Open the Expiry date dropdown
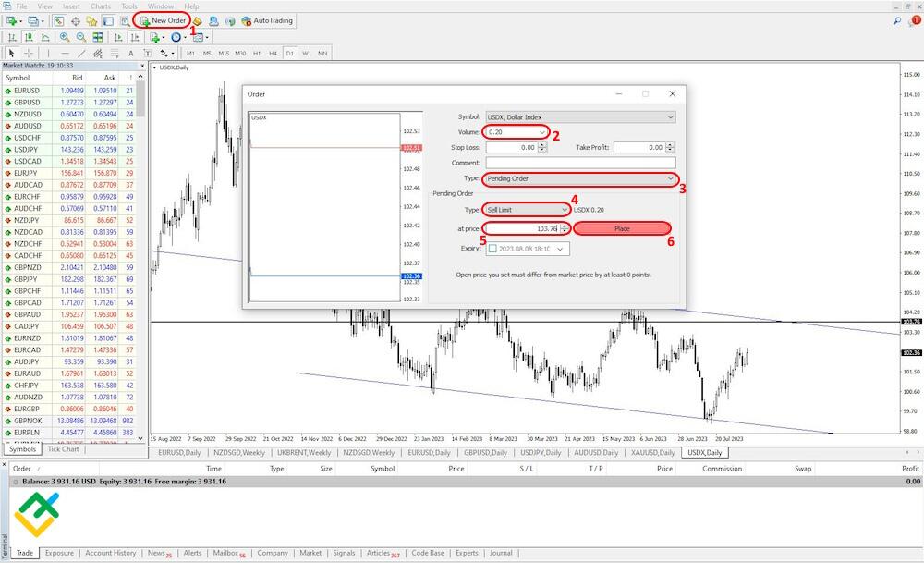Screen dimensions: 924x563 (x=560, y=249)
